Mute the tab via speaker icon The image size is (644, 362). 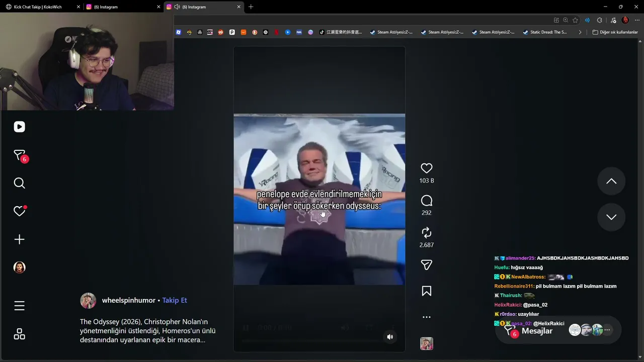pyautogui.click(x=177, y=7)
